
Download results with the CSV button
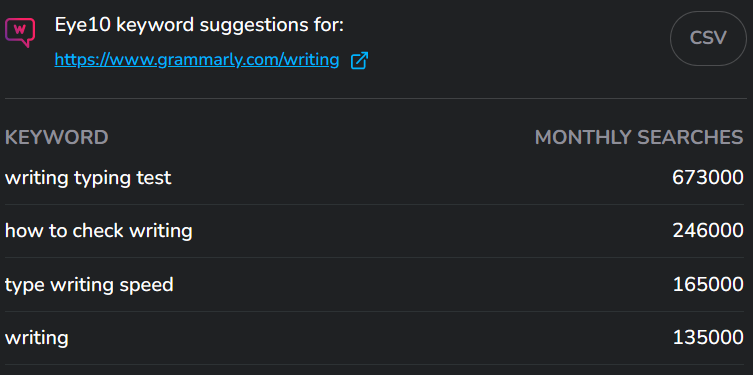click(x=708, y=38)
